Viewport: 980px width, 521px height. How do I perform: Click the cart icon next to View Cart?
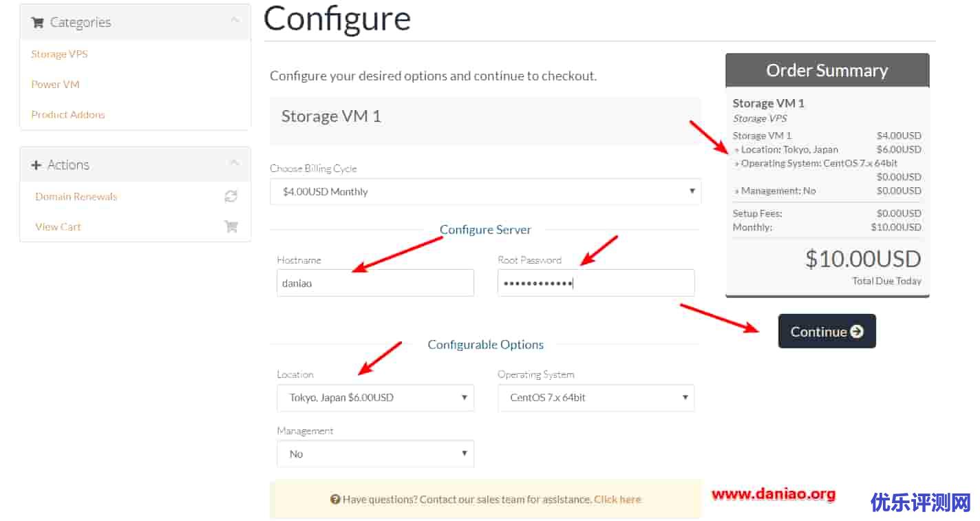(x=231, y=226)
